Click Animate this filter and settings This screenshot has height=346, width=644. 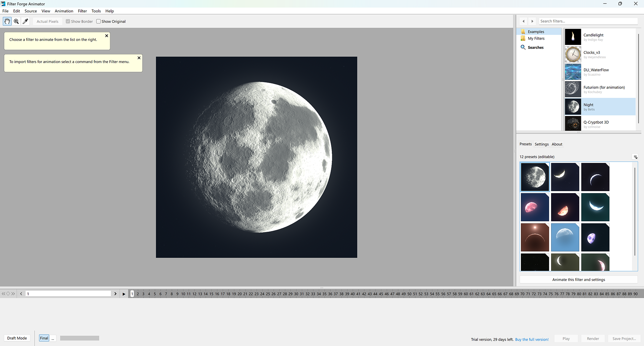578,280
